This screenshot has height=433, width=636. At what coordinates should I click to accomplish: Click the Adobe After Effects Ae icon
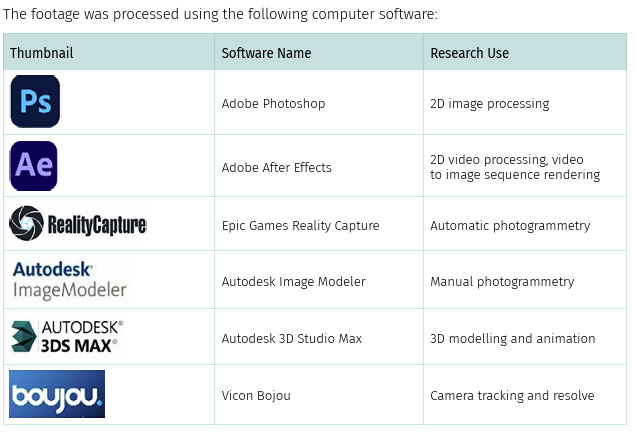tap(34, 166)
